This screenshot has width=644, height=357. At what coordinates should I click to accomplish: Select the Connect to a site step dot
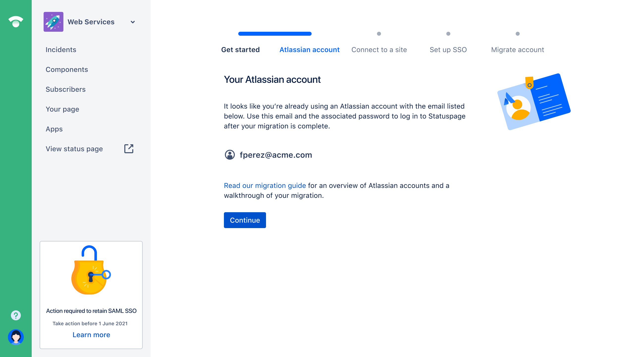click(x=379, y=34)
